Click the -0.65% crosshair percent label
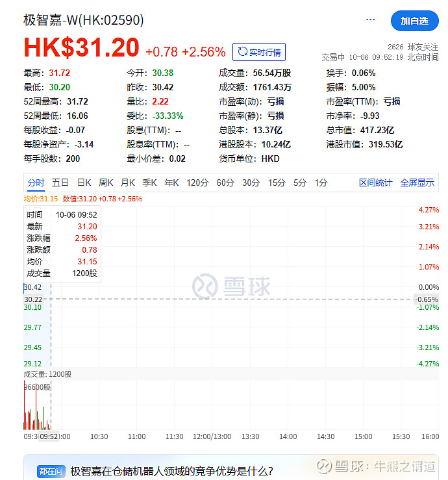This screenshot has height=480, width=448. [x=427, y=299]
